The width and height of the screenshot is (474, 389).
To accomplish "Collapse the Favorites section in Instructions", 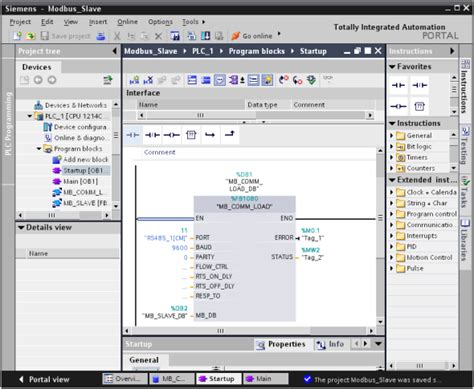I will [x=392, y=67].
